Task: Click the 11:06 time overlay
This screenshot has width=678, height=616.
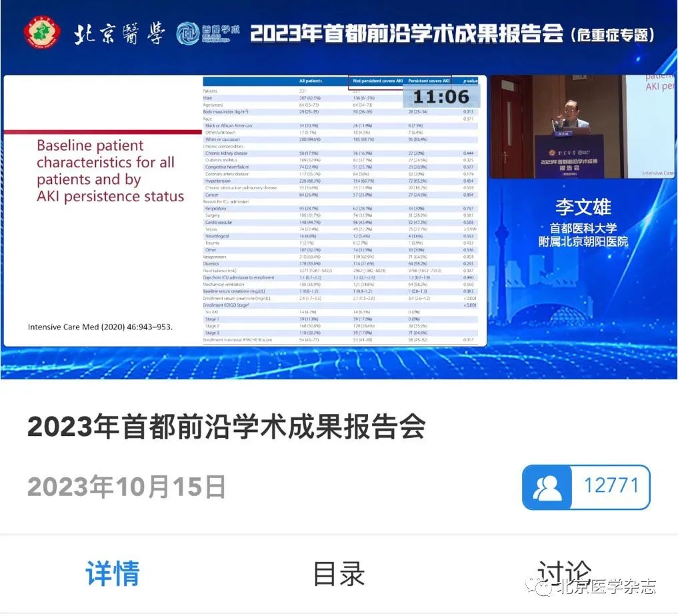Action: (441, 97)
